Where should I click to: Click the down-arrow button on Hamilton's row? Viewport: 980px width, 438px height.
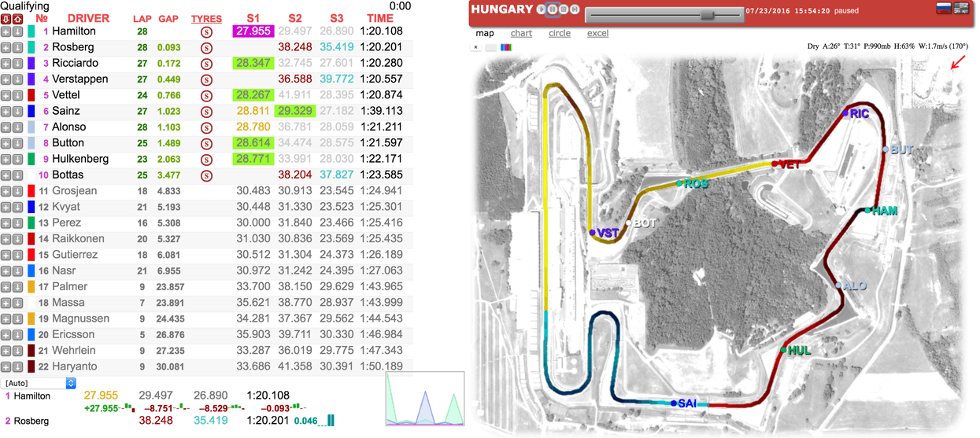[17, 31]
